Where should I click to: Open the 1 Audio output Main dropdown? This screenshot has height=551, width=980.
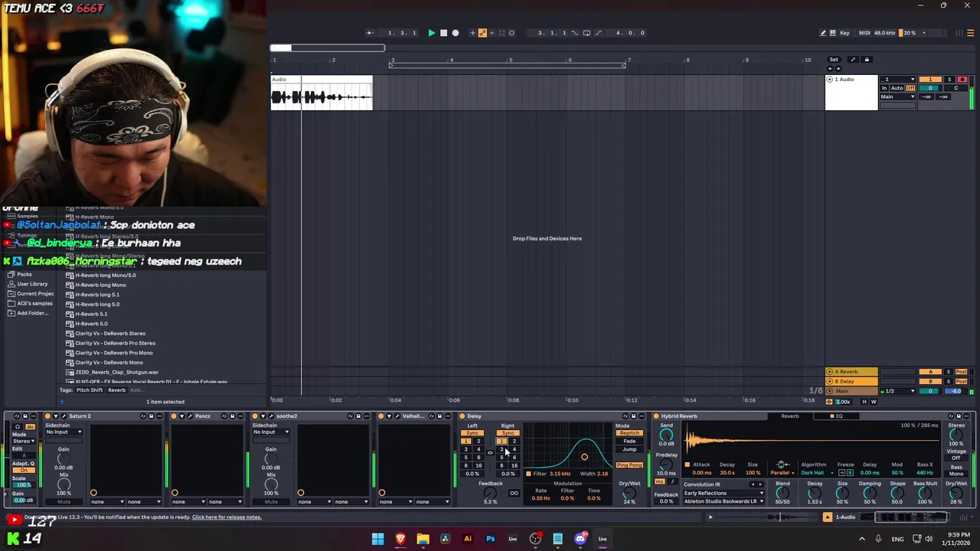(x=897, y=97)
